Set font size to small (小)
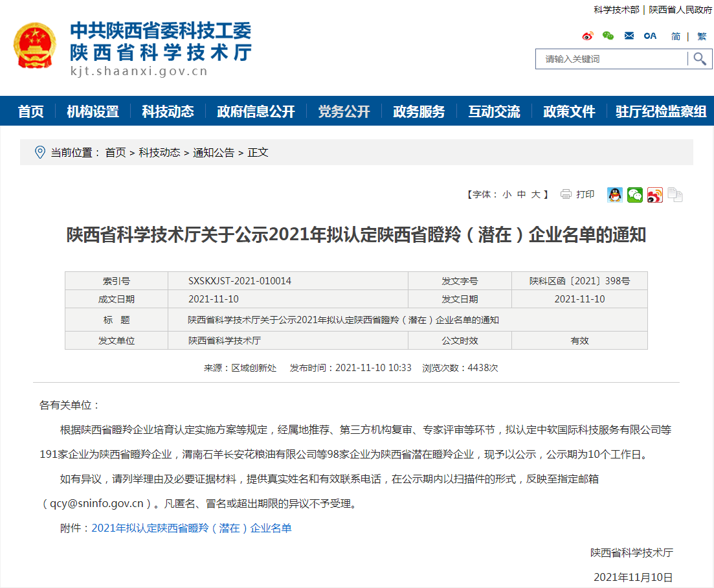This screenshot has height=588, width=714. pos(506,194)
